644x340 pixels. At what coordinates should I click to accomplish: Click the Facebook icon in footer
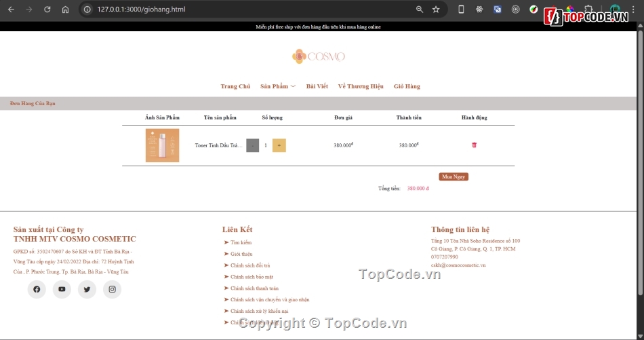point(37,289)
